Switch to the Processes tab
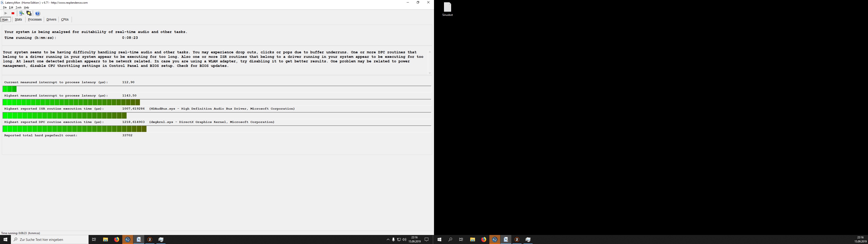868x244 pixels. [x=35, y=20]
